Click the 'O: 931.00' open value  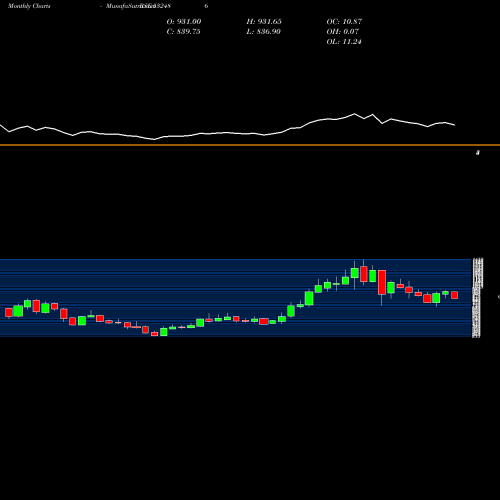[184, 21]
